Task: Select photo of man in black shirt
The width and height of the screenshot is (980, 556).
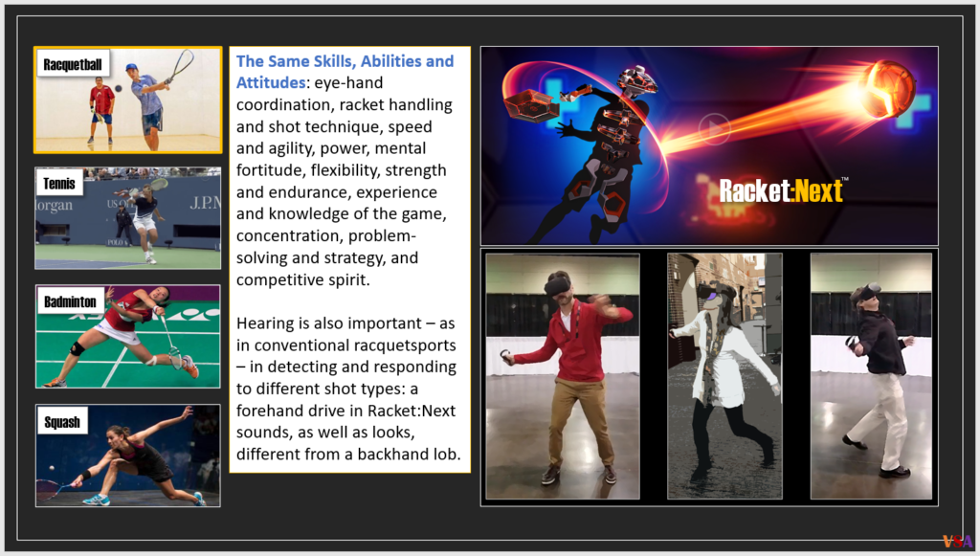Action: [871, 375]
